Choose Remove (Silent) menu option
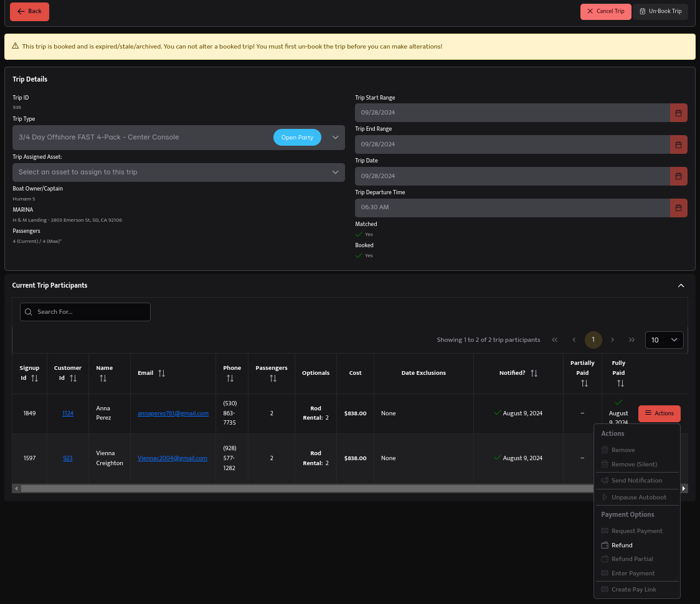700x604 pixels. click(637, 465)
